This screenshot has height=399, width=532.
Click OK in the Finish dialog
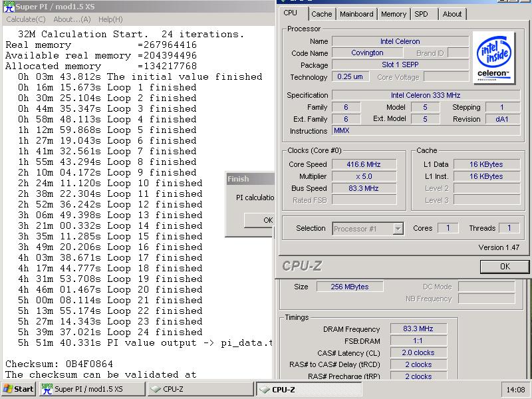tap(259, 220)
